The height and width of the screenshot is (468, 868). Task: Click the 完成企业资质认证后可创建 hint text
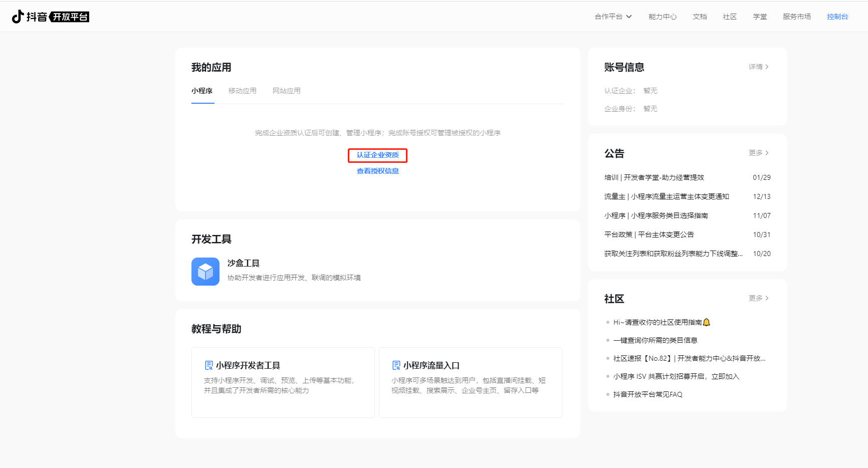coord(378,133)
